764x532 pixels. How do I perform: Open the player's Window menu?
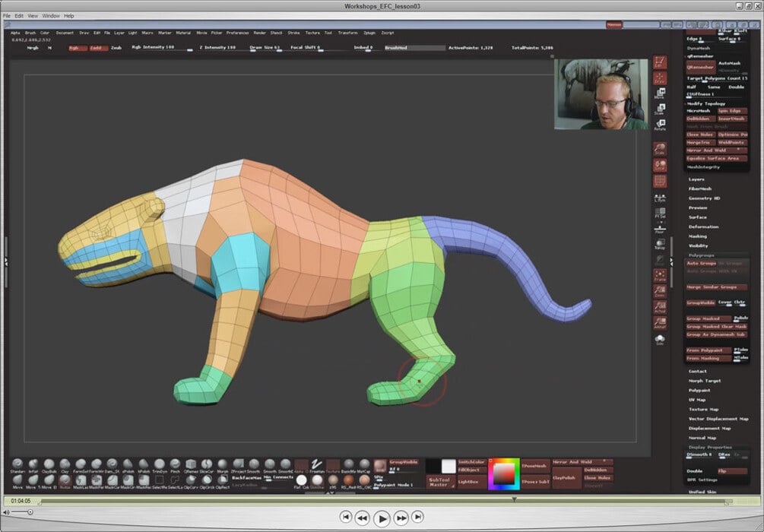click(x=51, y=16)
